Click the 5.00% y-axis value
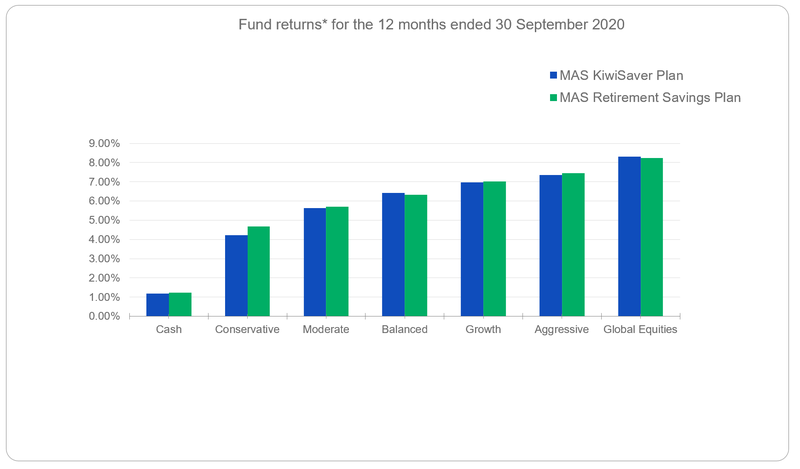Screen dimensions: 800x469 104,220
